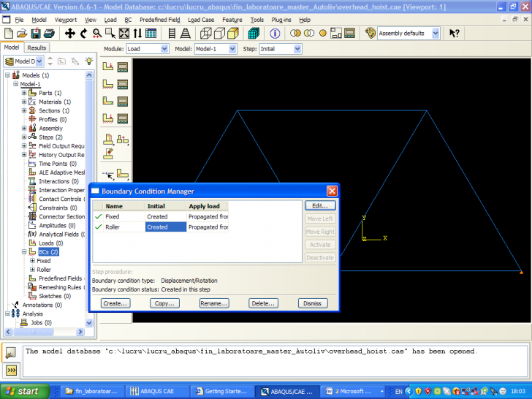Screen dimensions: 532x399
Task: Select the Pan View tool
Action: (70, 34)
